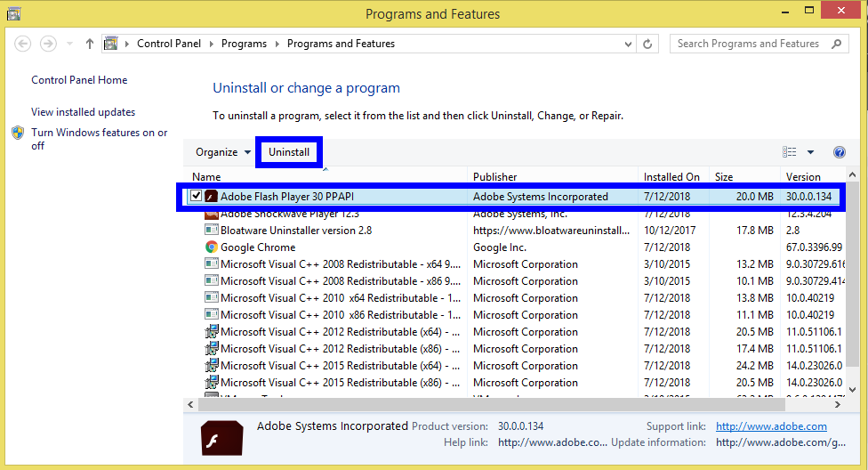
Task: Click the horizontal scrollbar thumb
Action: [x=492, y=405]
